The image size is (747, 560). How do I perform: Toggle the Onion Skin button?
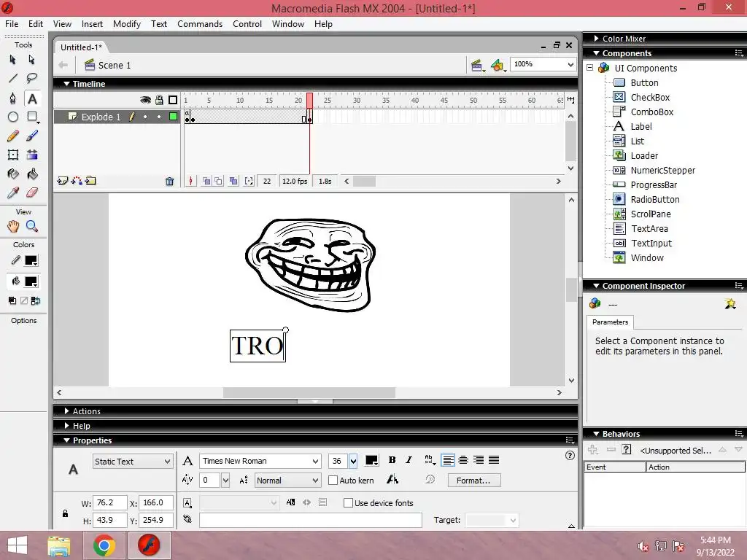click(x=206, y=181)
